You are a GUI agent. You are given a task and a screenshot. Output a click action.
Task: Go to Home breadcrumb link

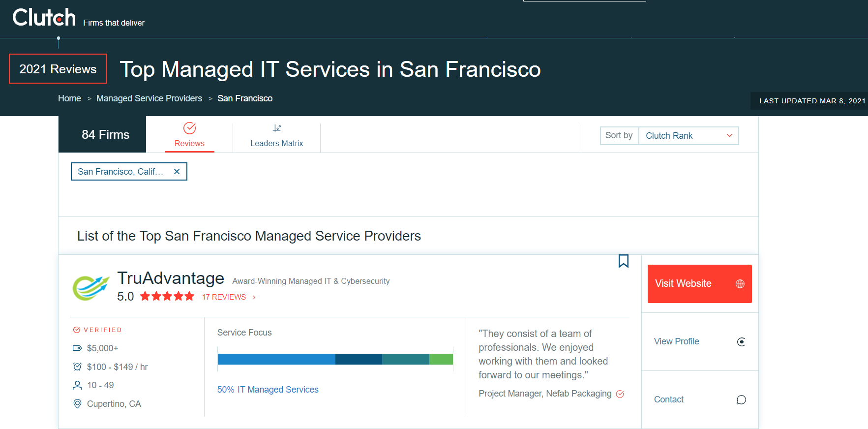pyautogui.click(x=69, y=98)
